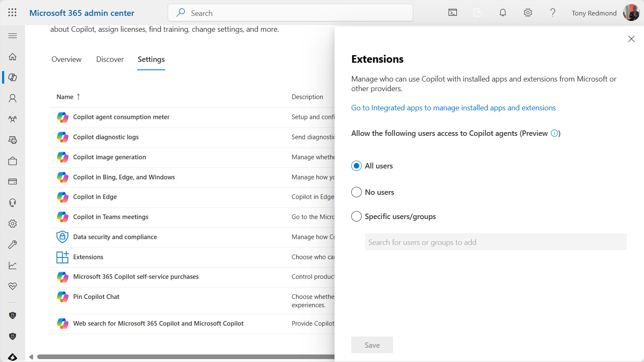The image size is (644, 362).
Task: Sort the list by Name column
Action: pyautogui.click(x=65, y=97)
